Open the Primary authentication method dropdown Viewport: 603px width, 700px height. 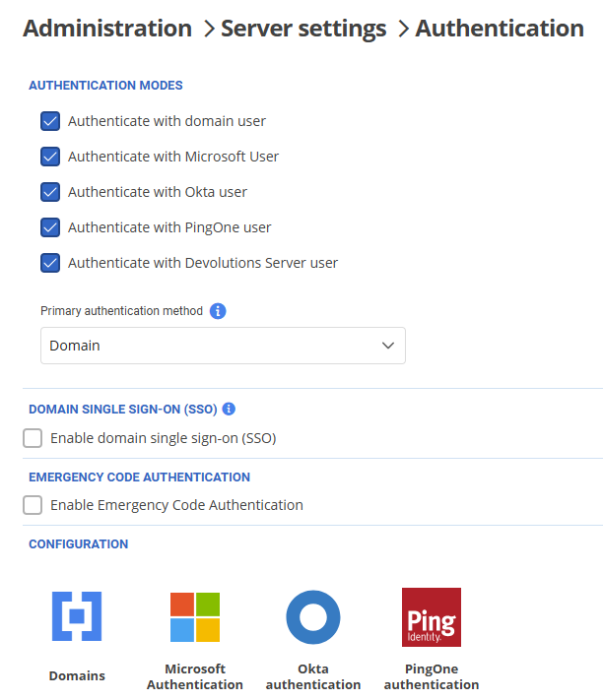(223, 346)
